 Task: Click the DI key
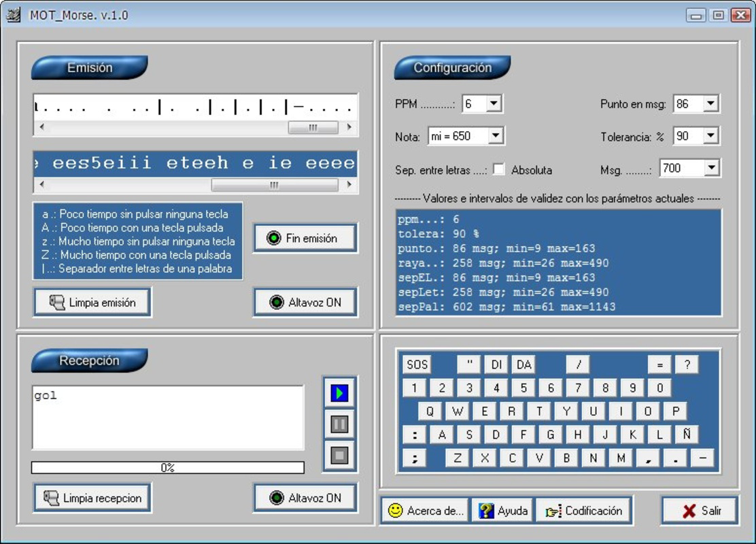tap(496, 364)
